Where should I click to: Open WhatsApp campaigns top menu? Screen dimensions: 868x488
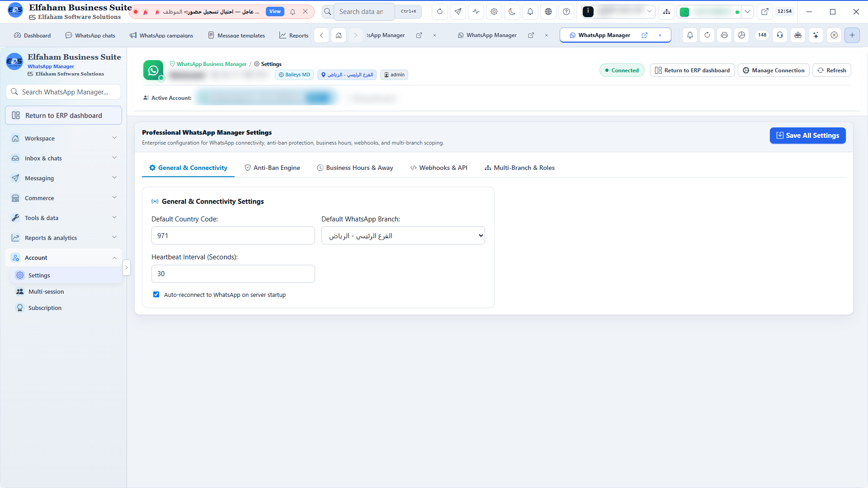161,35
